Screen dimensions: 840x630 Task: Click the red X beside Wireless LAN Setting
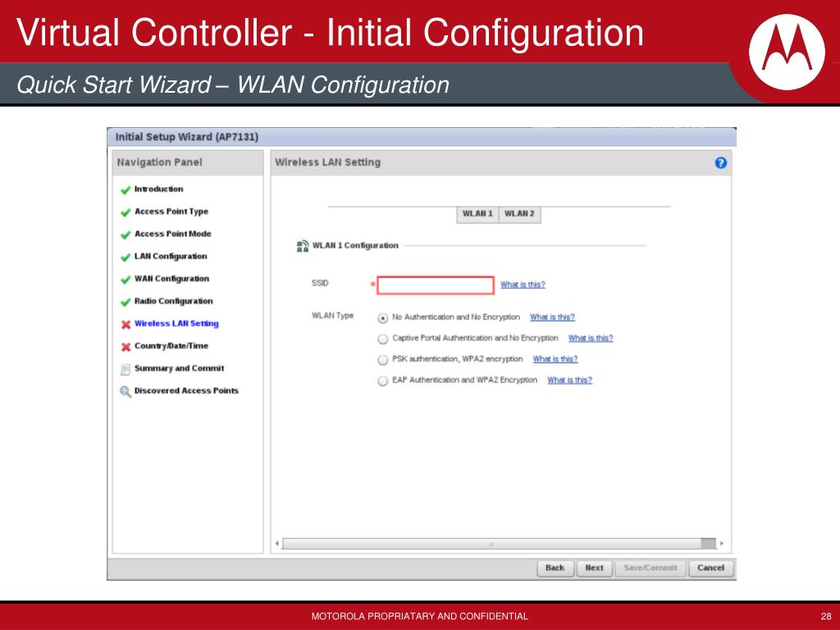pos(126,325)
